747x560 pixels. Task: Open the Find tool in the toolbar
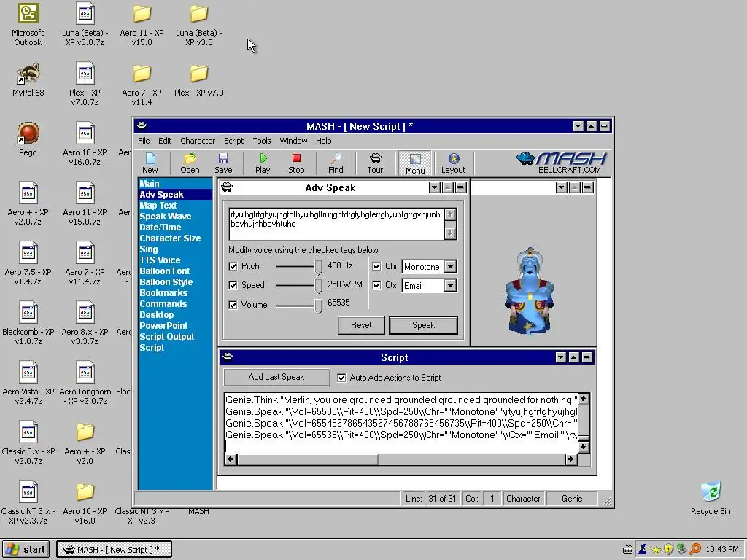pos(336,163)
